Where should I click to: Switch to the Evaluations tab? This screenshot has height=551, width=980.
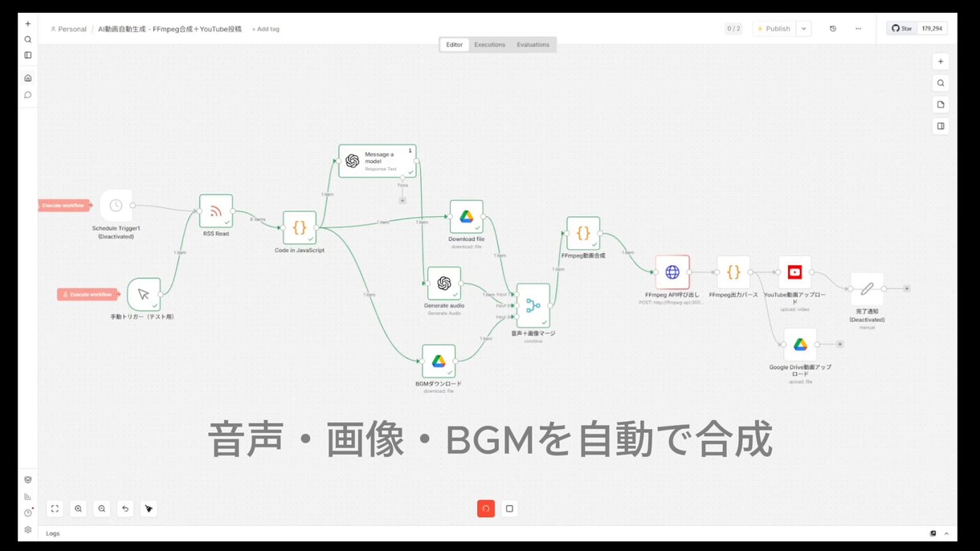[533, 45]
